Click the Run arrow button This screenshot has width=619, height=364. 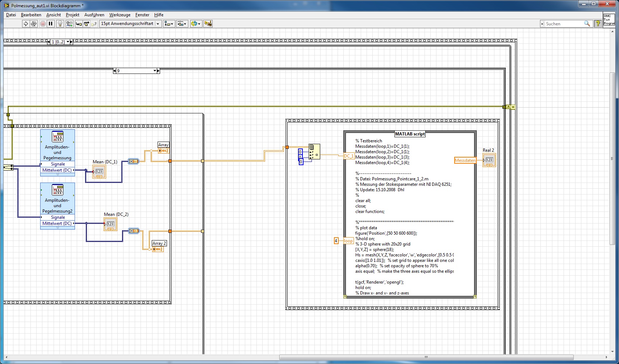(x=26, y=24)
